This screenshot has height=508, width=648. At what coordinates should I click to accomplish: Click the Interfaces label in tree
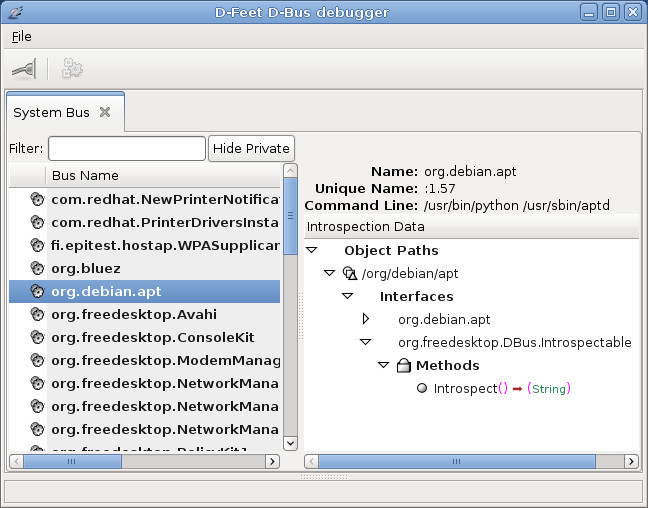coord(417,296)
